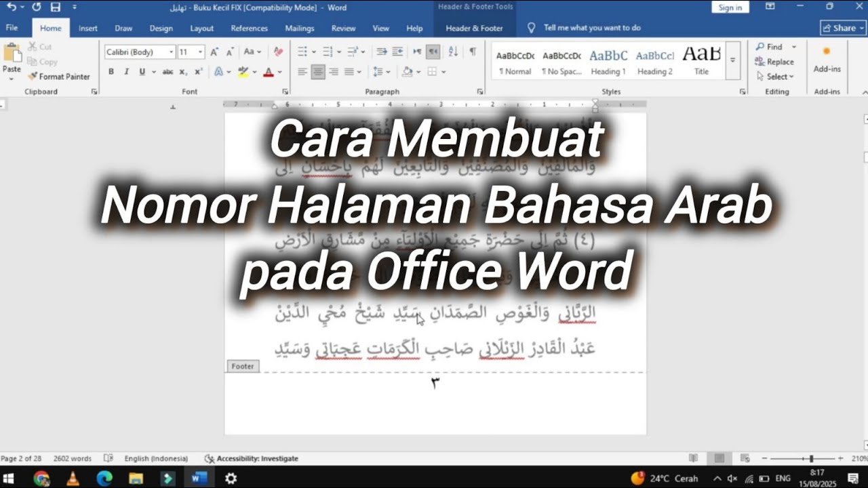The image size is (868, 488).
Task: Increase paragraph indent
Action: tap(397, 52)
